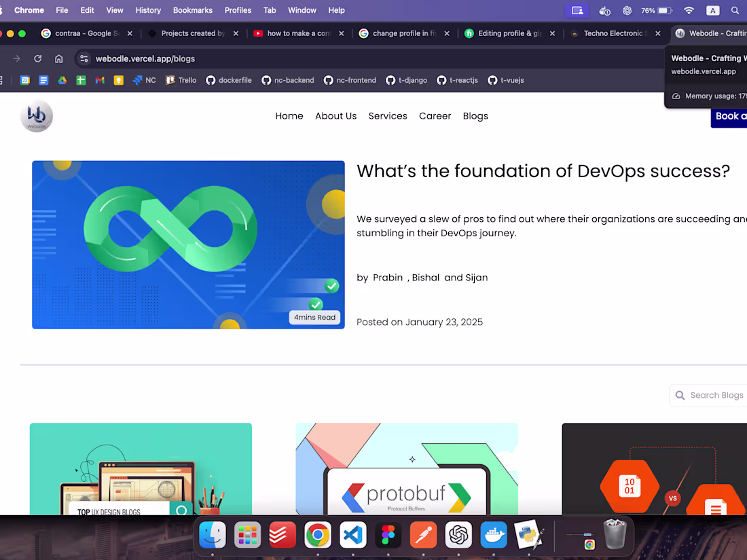This screenshot has height=560, width=747.
Task: Close the 'Techno Electronic' tab
Action: (x=657, y=33)
